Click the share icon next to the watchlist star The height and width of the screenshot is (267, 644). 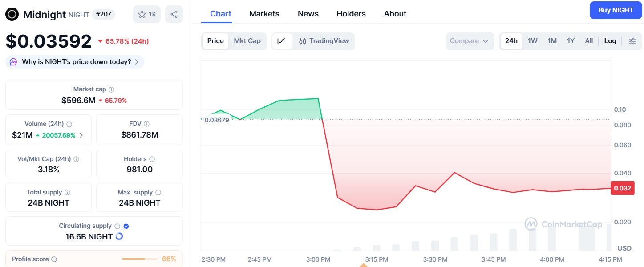point(174,14)
